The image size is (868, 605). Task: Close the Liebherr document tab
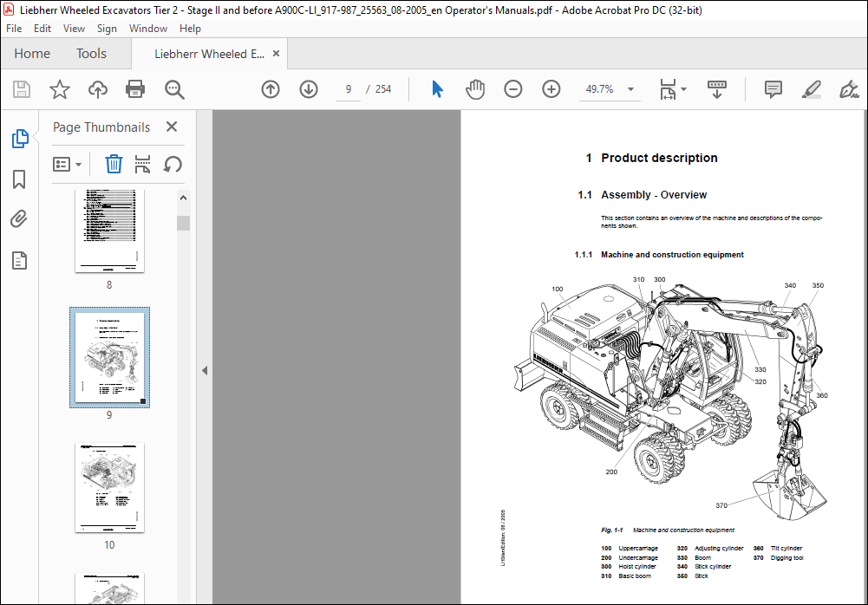point(277,53)
